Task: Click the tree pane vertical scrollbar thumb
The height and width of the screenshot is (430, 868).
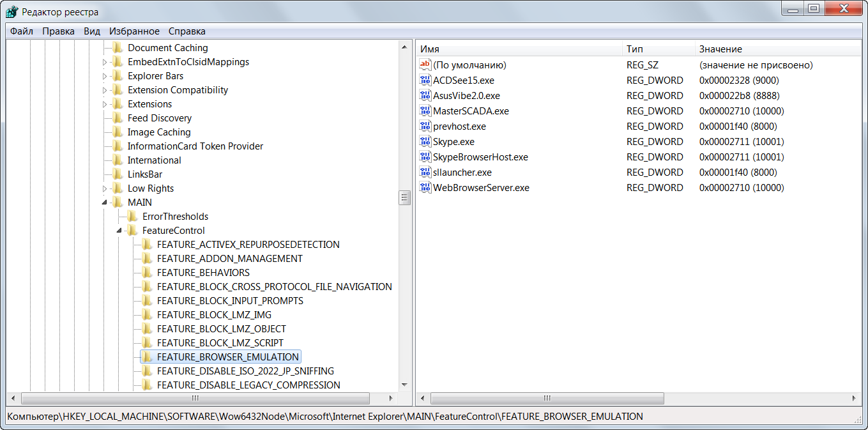Action: [404, 197]
